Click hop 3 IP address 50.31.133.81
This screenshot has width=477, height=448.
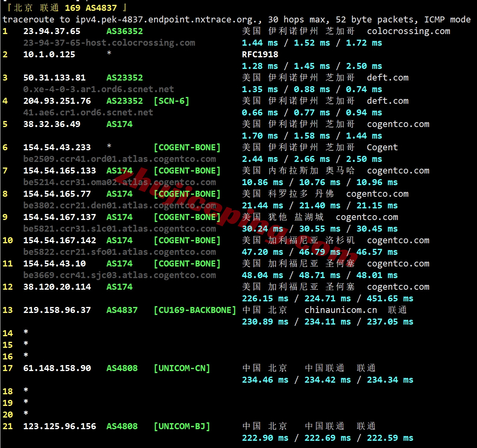(54, 78)
